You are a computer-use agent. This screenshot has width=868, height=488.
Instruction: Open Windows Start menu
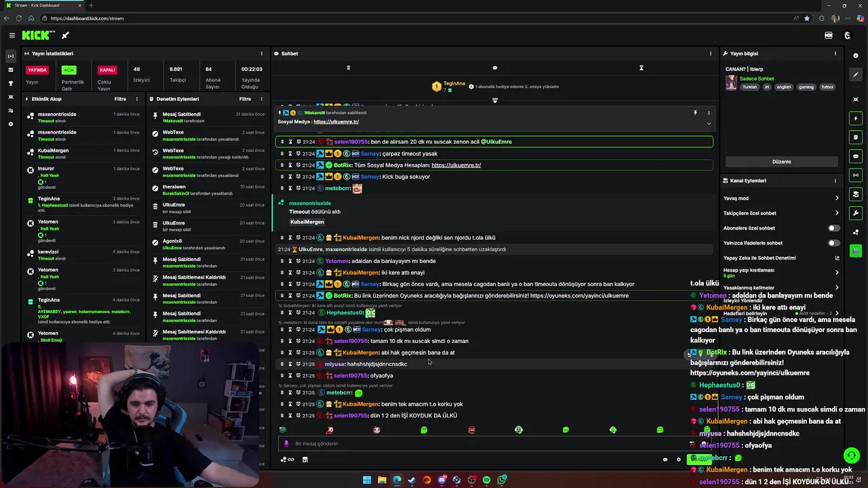(367, 480)
